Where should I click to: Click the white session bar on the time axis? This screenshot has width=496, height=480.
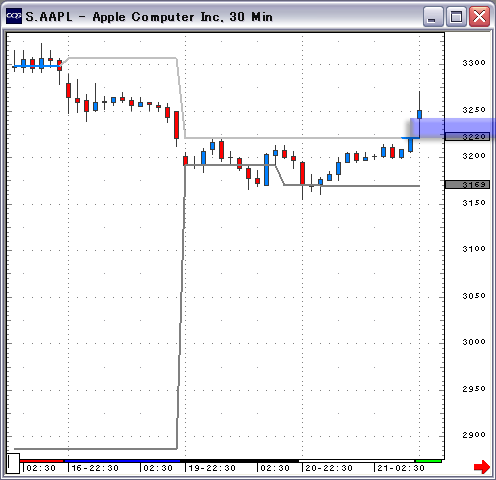point(356,461)
